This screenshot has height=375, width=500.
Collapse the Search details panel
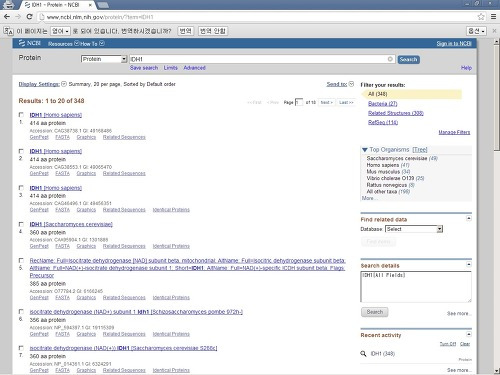click(469, 265)
